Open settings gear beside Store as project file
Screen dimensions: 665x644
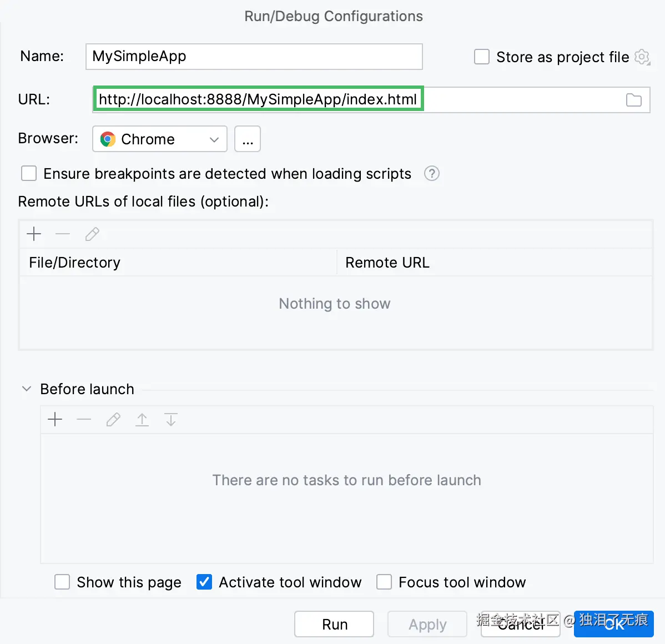point(642,57)
